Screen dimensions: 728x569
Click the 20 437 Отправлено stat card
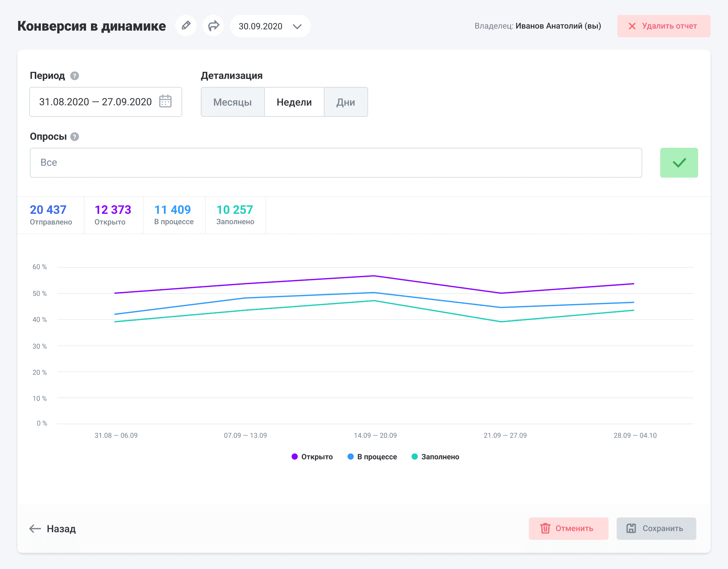click(x=51, y=215)
